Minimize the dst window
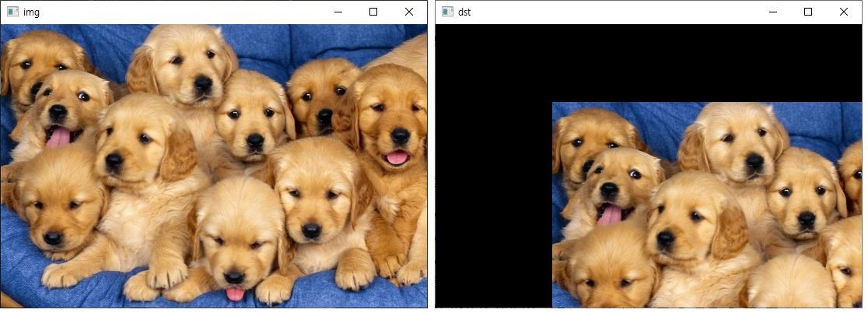Viewport: 868px width, 313px height. [773, 12]
